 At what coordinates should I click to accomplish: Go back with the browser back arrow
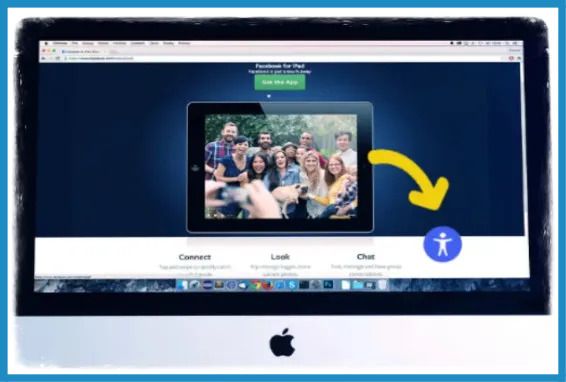(43, 58)
